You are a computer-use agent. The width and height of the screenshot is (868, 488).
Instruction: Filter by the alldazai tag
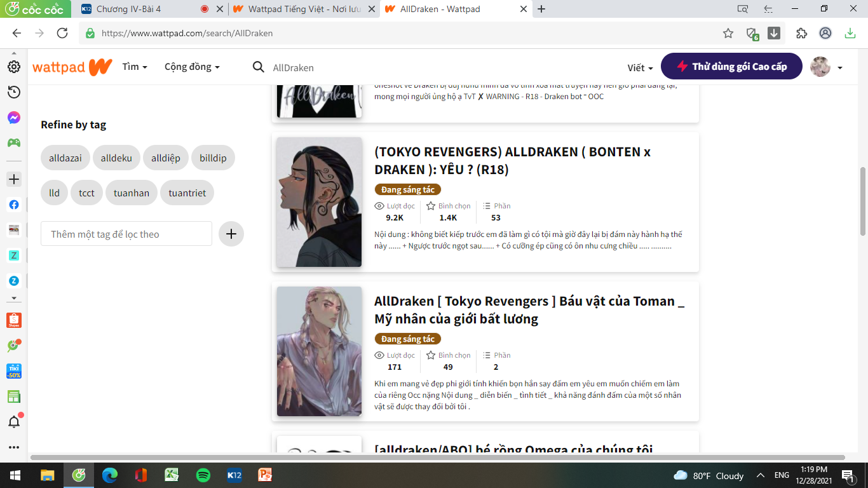point(65,158)
